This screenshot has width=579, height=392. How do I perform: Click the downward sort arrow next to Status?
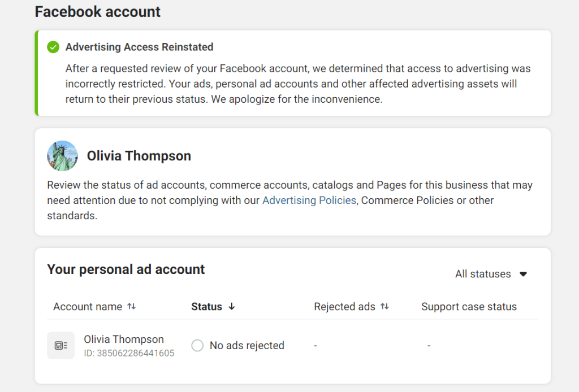pos(231,306)
